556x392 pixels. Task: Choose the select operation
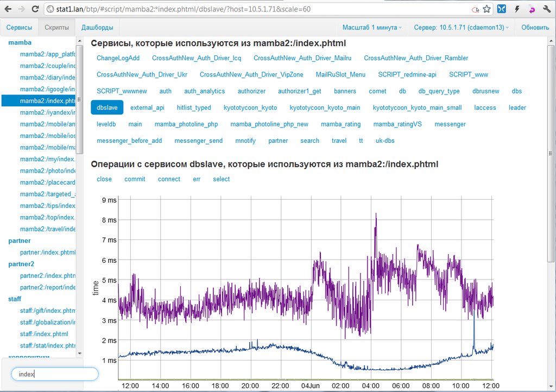[222, 179]
